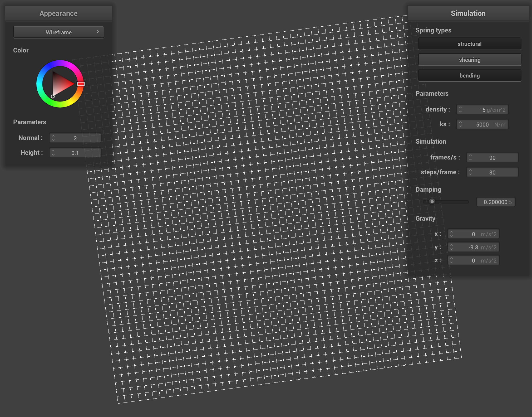The image size is (532, 417).
Task: Click the Normal field stepper arrows
Action: pyautogui.click(x=53, y=138)
